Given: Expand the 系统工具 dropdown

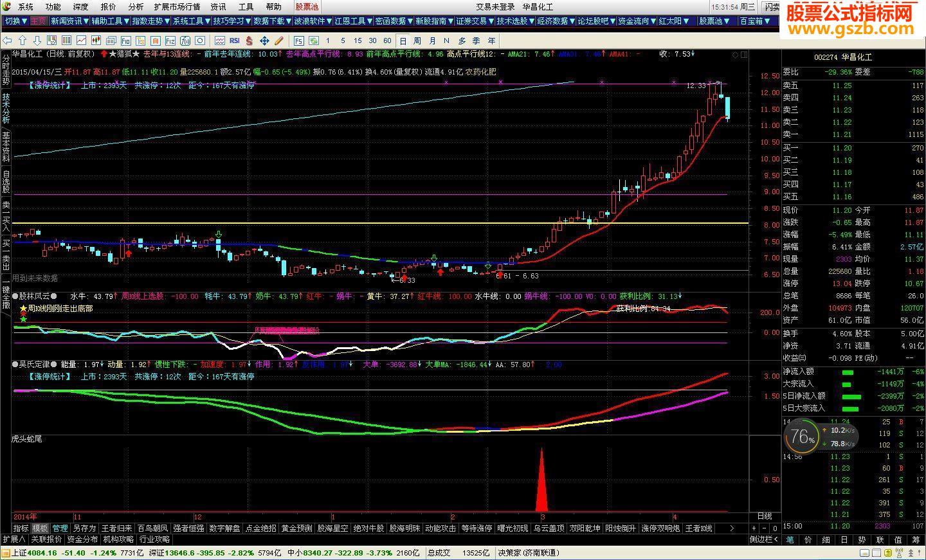Looking at the screenshot, I should tap(191, 21).
